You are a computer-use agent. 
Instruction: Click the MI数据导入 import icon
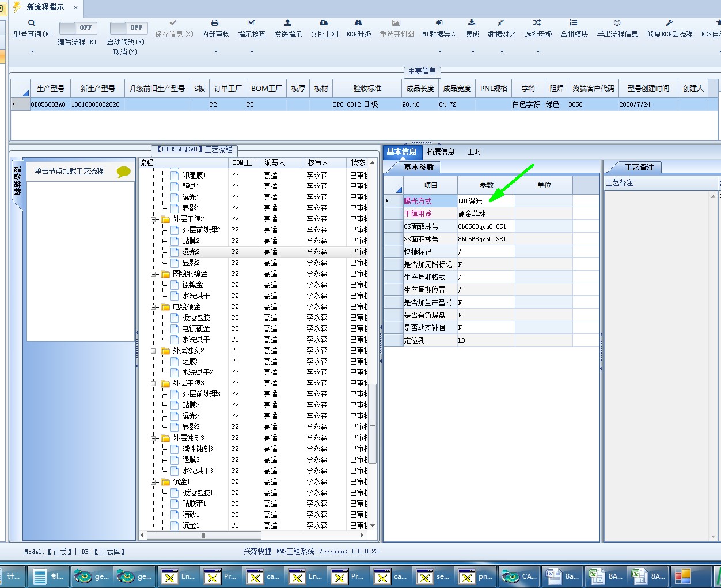point(439,23)
